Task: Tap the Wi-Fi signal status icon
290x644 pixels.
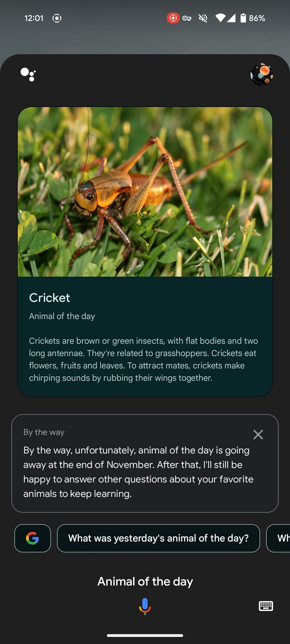Action: pyautogui.click(x=220, y=18)
